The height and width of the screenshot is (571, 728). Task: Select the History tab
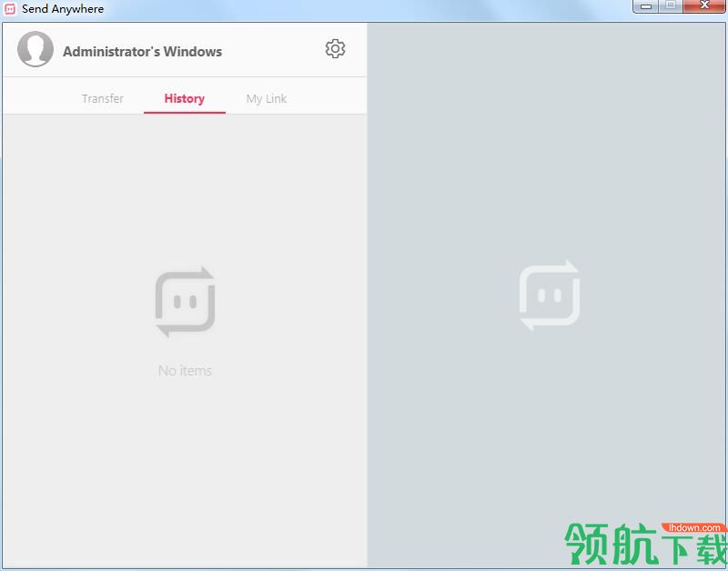coord(185,98)
